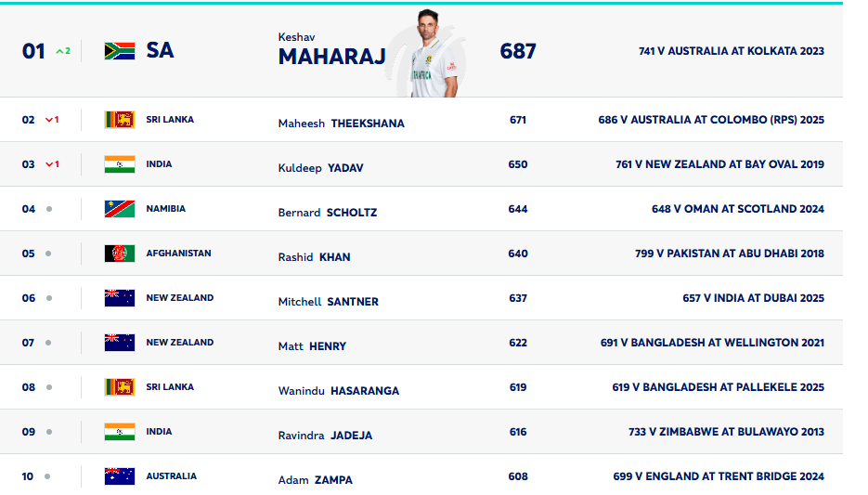Click the Afghanistan flag next to Rashid Khan

pyautogui.click(x=120, y=254)
